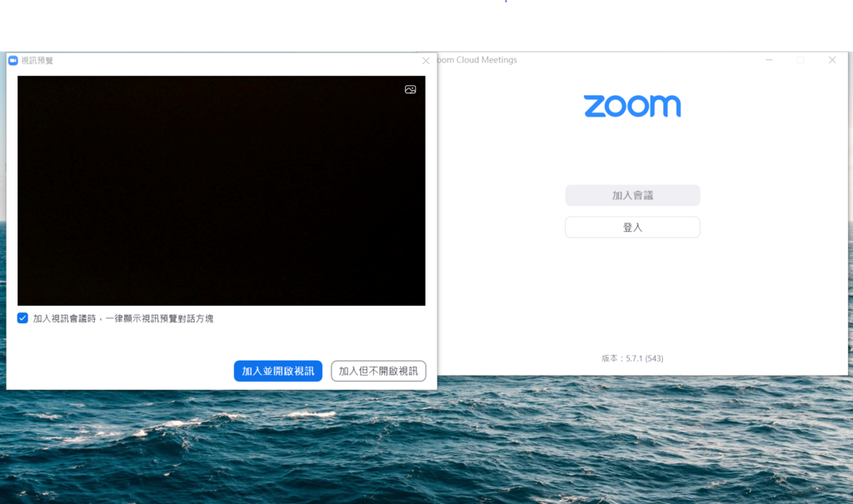
Task: Click the virtual background icon in the video preview
Action: pyautogui.click(x=410, y=89)
